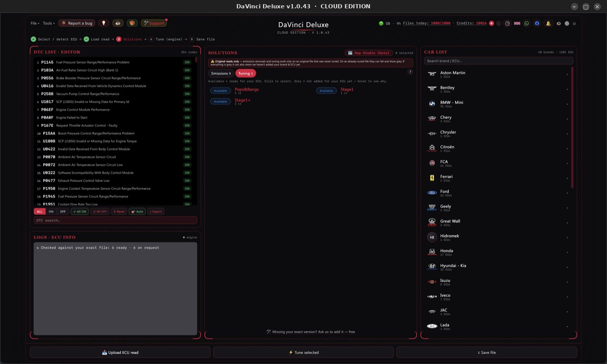Click the BMW - Mini brand logo

pos(432,104)
